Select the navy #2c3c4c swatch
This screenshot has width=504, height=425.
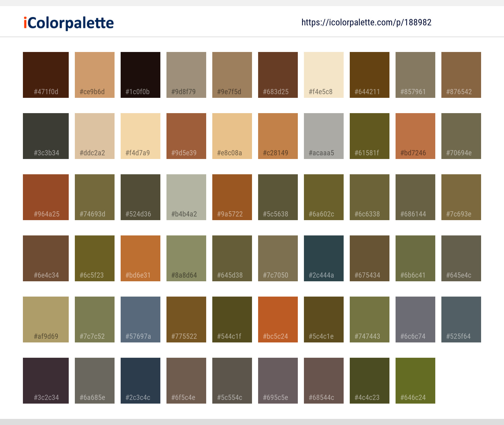click(x=140, y=380)
